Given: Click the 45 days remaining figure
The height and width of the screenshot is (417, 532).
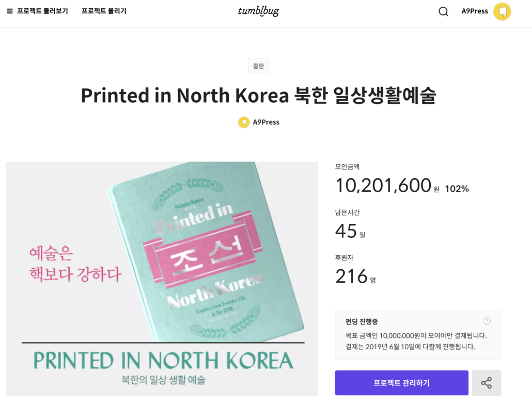Looking at the screenshot, I should point(346,231).
